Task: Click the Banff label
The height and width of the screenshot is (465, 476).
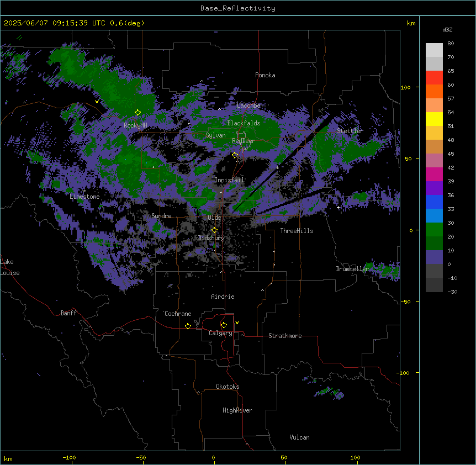Action: pos(68,313)
